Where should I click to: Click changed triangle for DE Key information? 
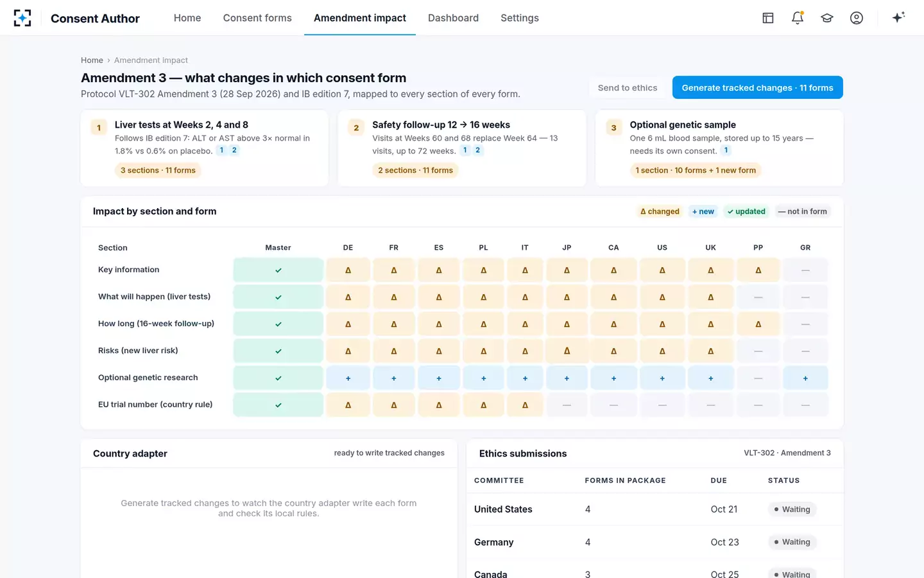point(348,270)
